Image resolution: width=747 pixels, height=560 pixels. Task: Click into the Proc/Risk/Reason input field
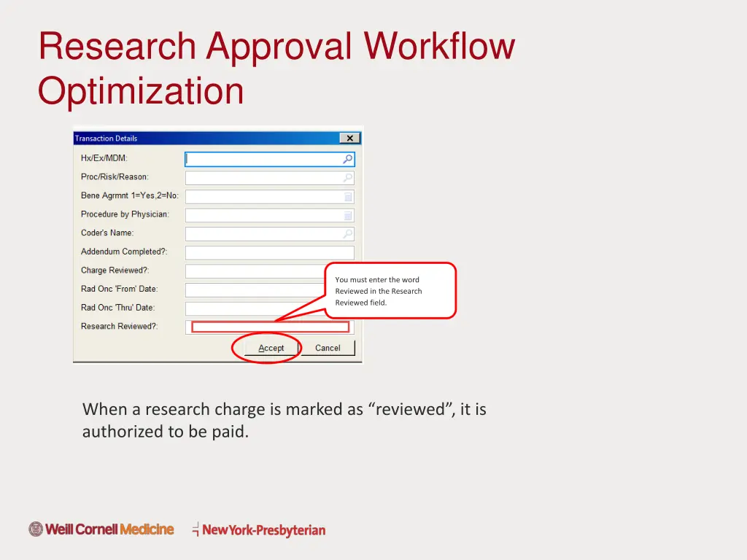(x=263, y=178)
